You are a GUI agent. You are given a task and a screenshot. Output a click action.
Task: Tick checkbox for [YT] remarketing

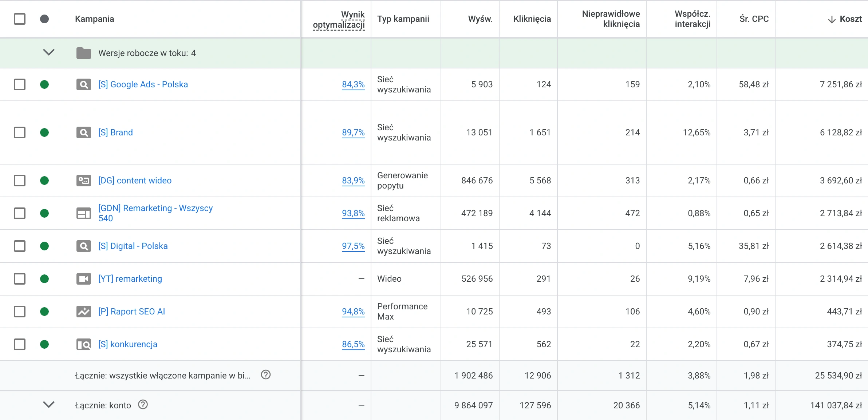(x=20, y=279)
